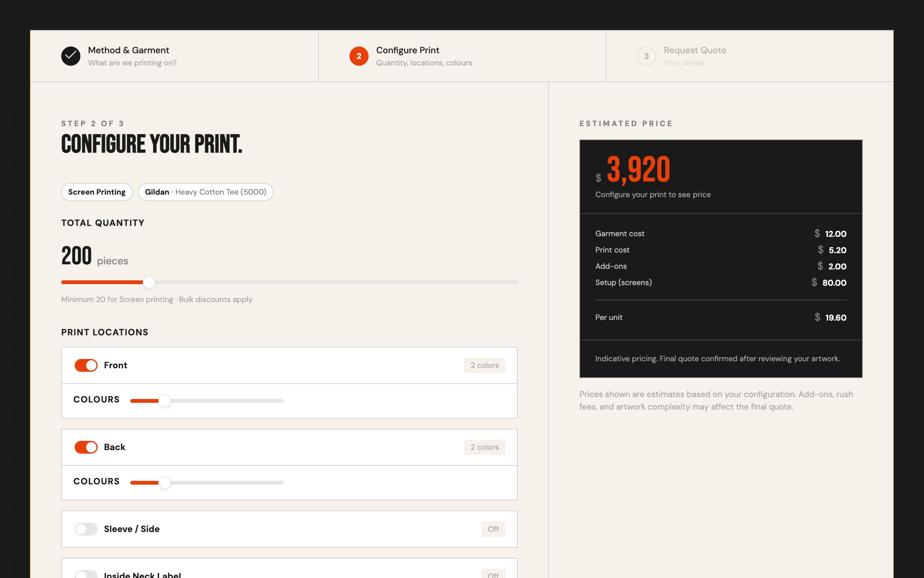Click the 'ESTIMATED PRICE' heading

(x=626, y=123)
